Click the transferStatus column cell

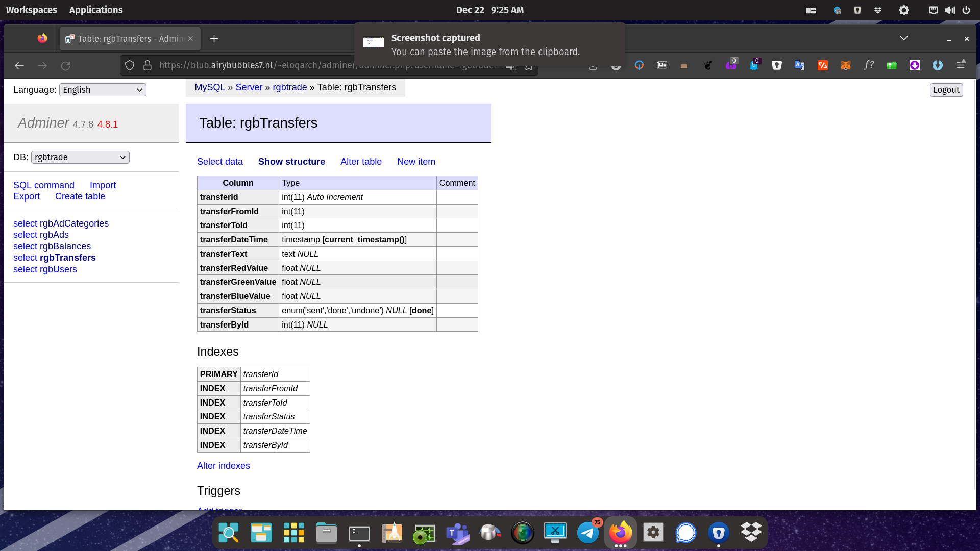click(238, 310)
